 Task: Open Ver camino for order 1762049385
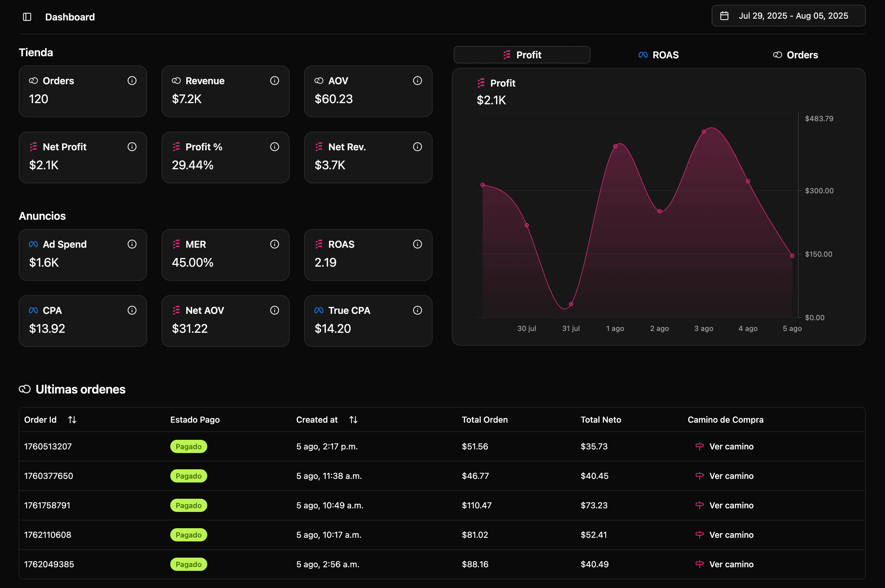point(731,564)
